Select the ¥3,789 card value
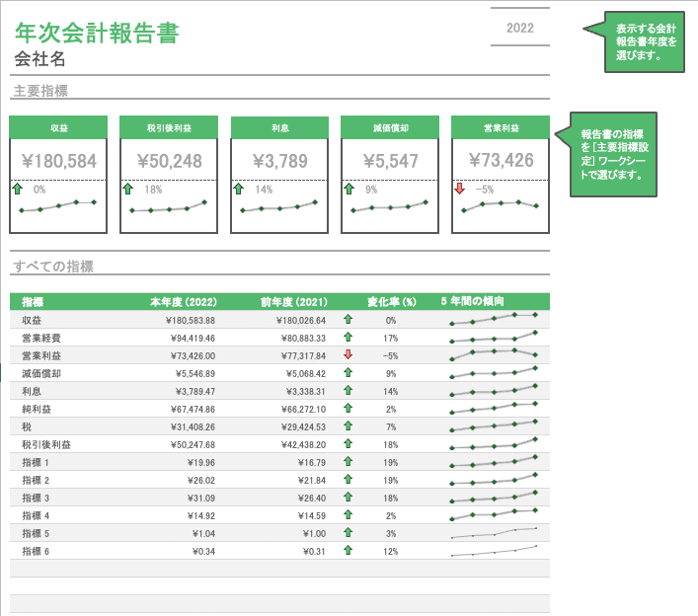Image resolution: width=698 pixels, height=616 pixels. tap(280, 161)
